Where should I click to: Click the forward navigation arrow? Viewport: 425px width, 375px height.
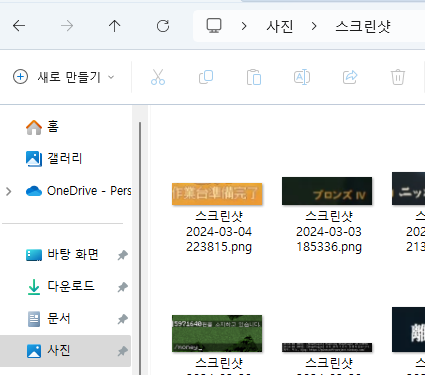tap(67, 26)
